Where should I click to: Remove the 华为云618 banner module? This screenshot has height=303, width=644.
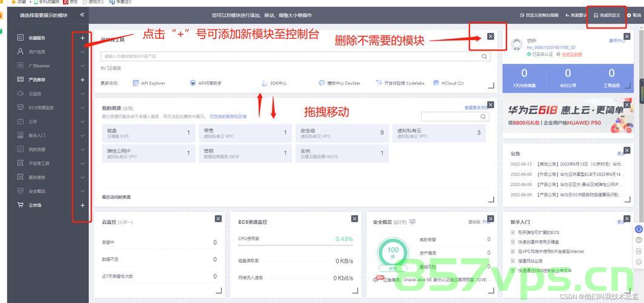tap(627, 105)
